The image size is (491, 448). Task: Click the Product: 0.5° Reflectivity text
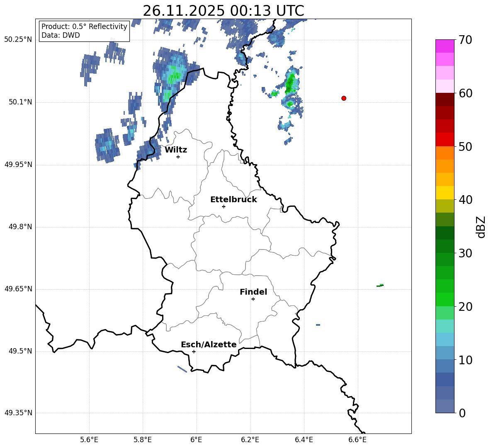coord(84,27)
